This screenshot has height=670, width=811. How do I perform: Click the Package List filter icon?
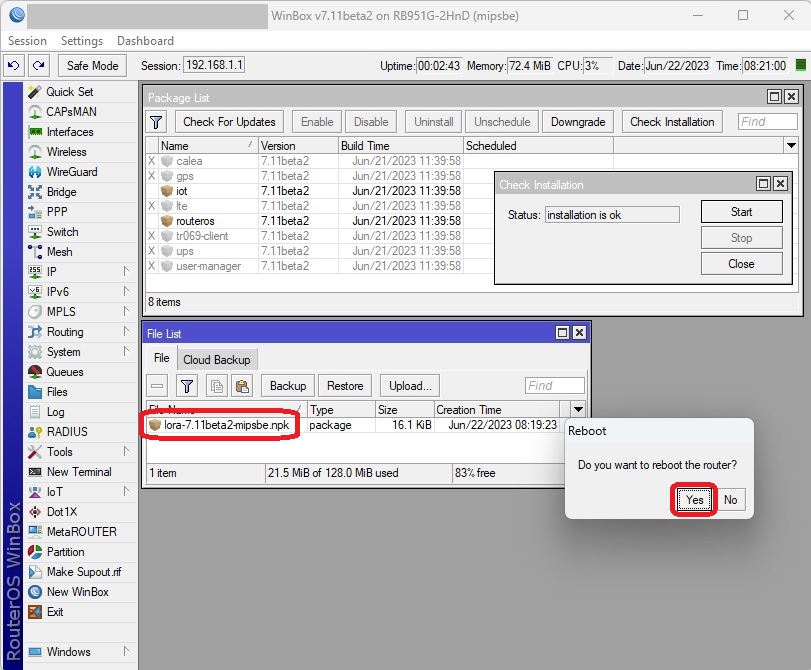(156, 122)
